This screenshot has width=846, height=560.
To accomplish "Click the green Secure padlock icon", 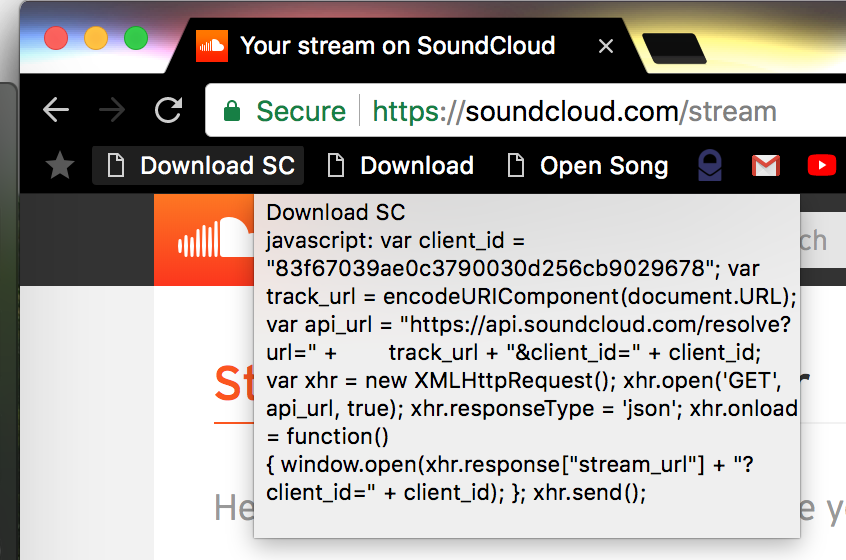I will [x=232, y=110].
